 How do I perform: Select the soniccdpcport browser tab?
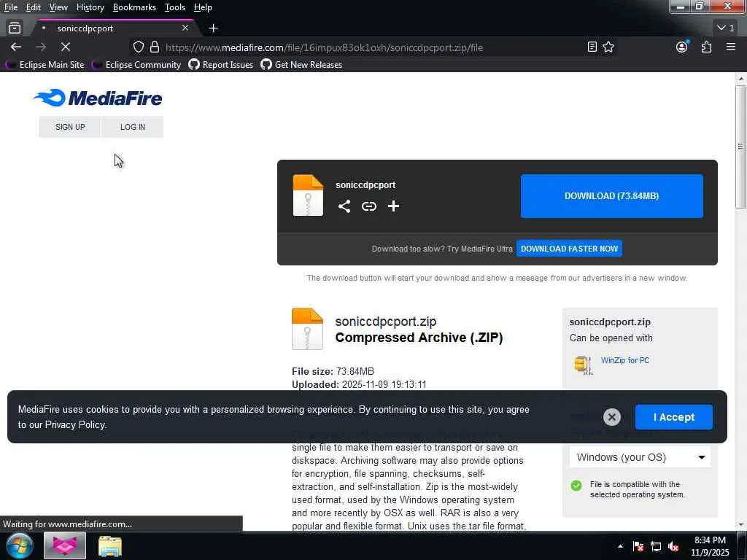pos(115,28)
